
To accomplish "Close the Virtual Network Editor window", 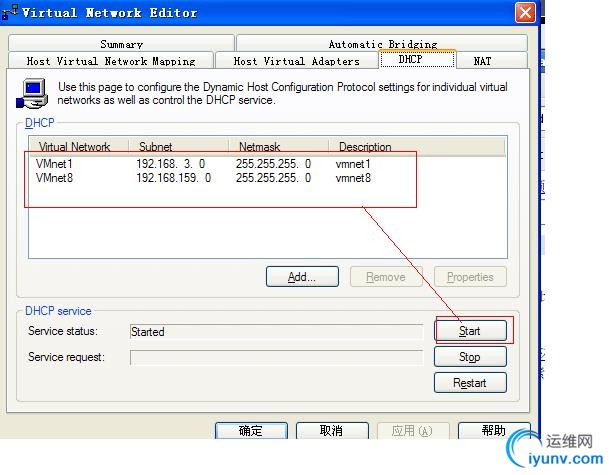I will 525,13.
